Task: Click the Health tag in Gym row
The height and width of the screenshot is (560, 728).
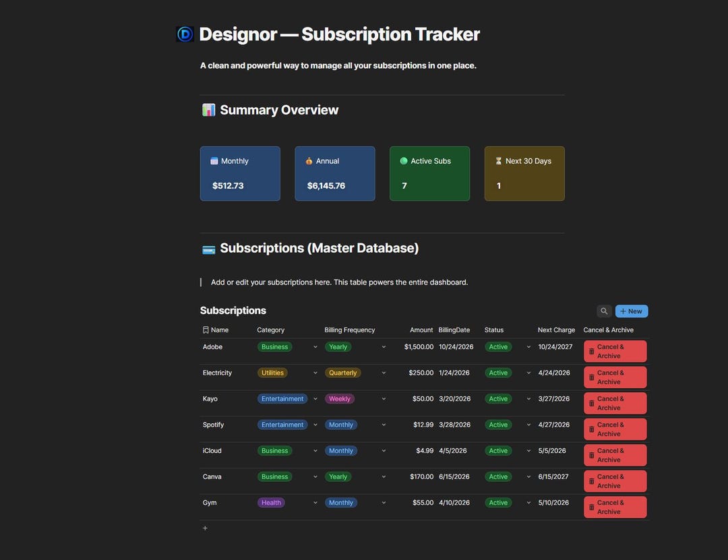Action: click(x=271, y=503)
